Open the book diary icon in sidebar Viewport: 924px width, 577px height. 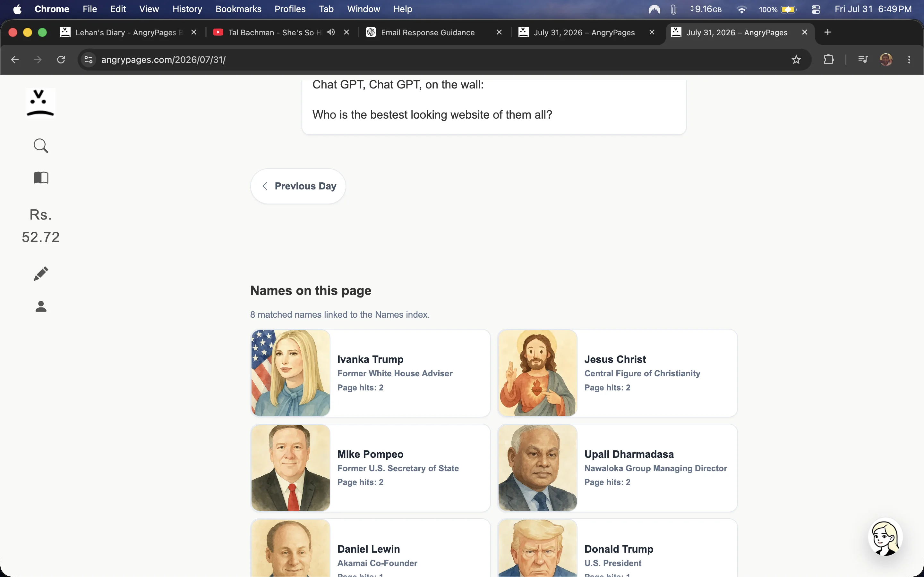click(x=41, y=178)
